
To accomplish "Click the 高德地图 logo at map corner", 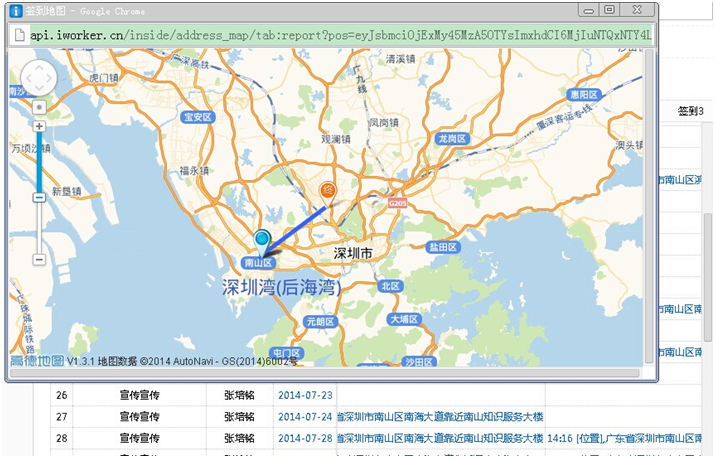I will [x=37, y=361].
